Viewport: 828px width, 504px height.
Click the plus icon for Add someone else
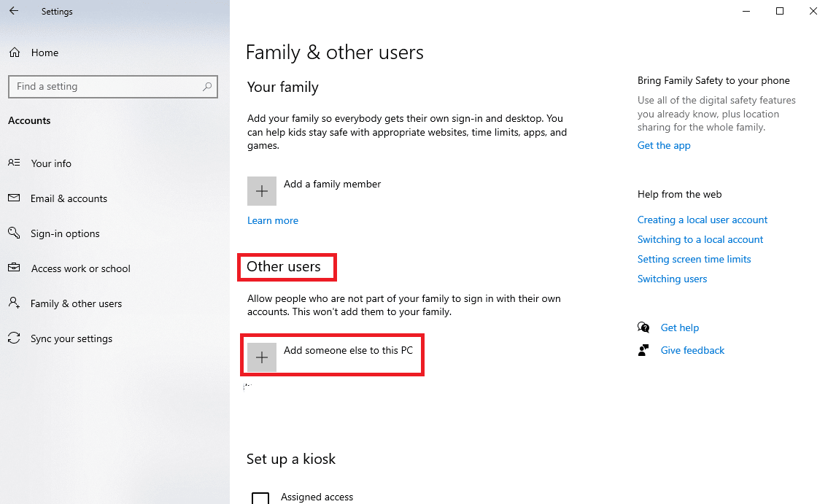[262, 357]
